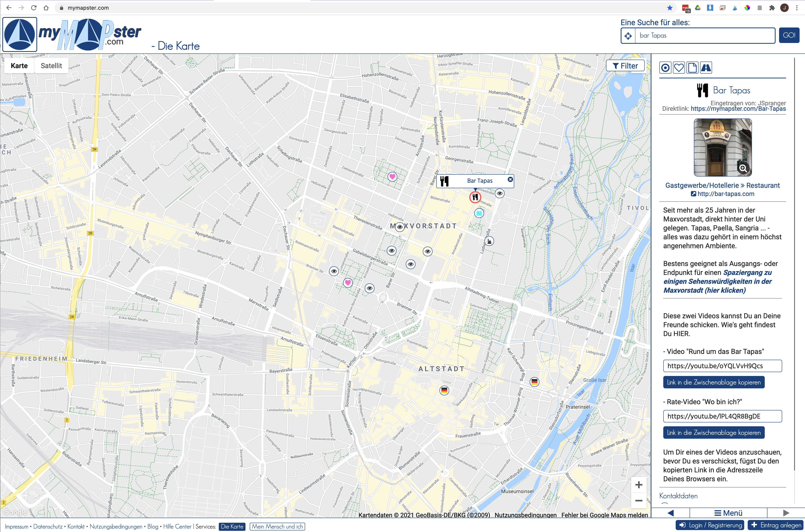Reload the page
This screenshot has width=805, height=532.
tap(33, 8)
